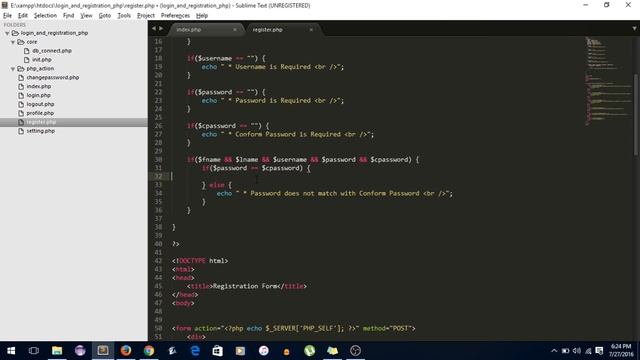Open the Selection menu

point(45,16)
